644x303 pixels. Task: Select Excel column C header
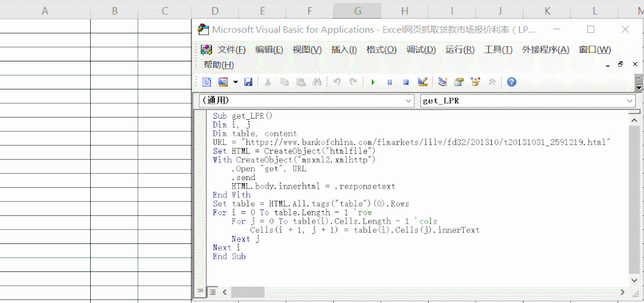tap(165, 11)
